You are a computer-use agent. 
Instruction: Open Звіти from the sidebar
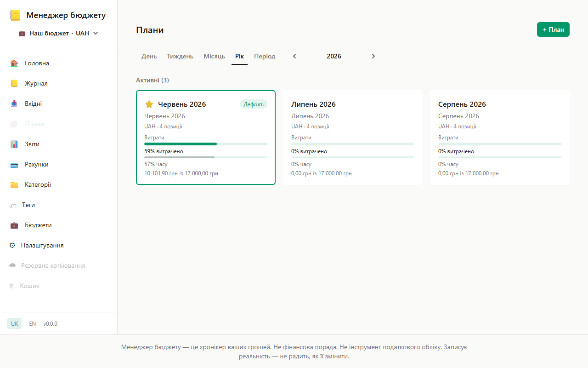(59, 144)
